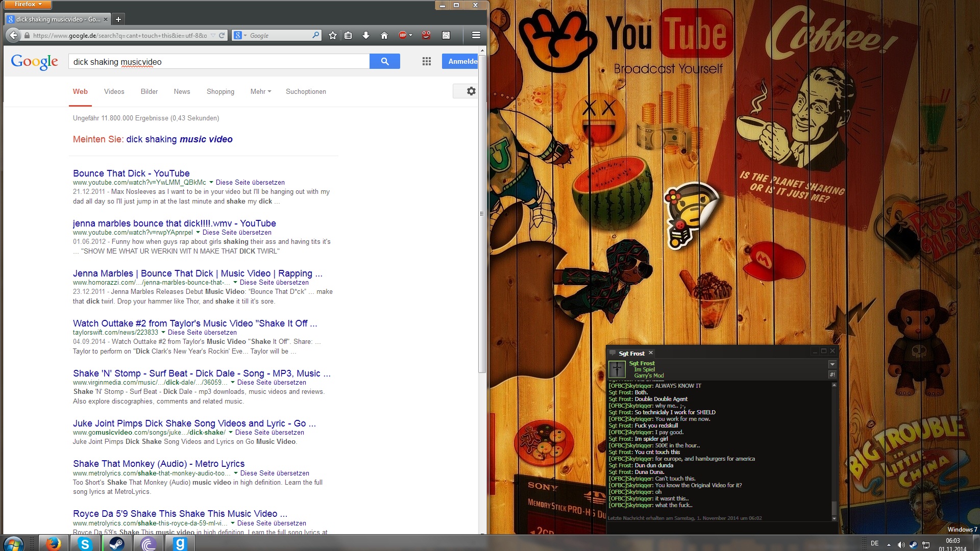Open the Firefox downloads arrow

[x=365, y=35]
